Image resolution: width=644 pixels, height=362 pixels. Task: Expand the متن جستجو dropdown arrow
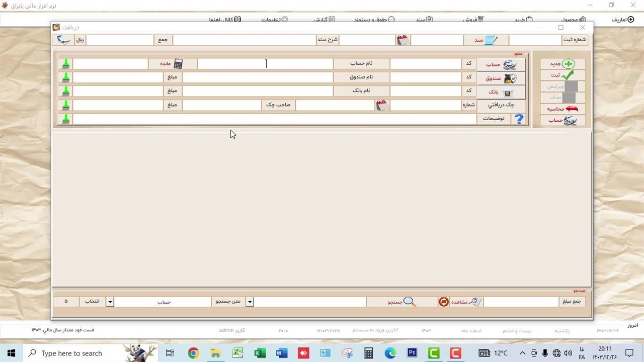(x=250, y=302)
